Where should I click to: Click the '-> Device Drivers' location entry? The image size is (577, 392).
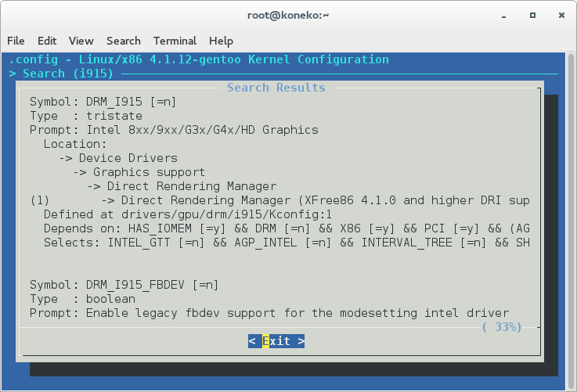(x=118, y=158)
